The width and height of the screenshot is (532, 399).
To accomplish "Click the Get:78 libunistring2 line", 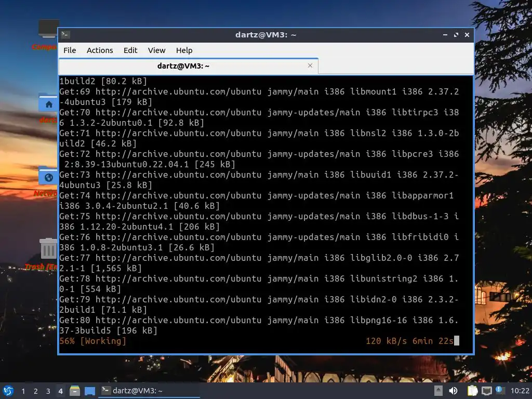I will [x=259, y=284].
